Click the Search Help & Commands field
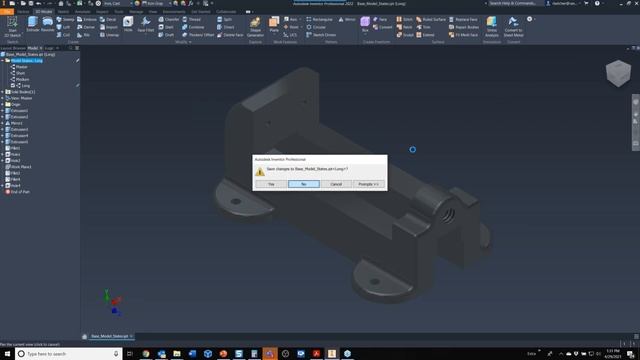The image size is (640, 360). 515,3
